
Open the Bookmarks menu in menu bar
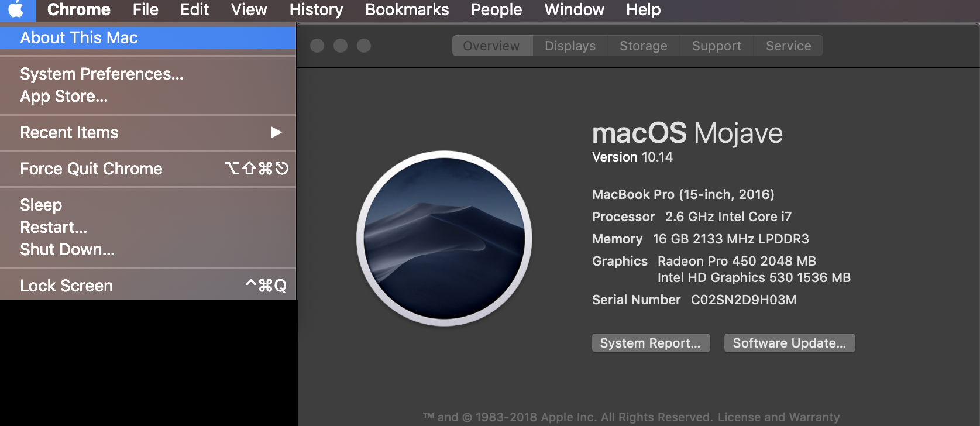pos(407,10)
